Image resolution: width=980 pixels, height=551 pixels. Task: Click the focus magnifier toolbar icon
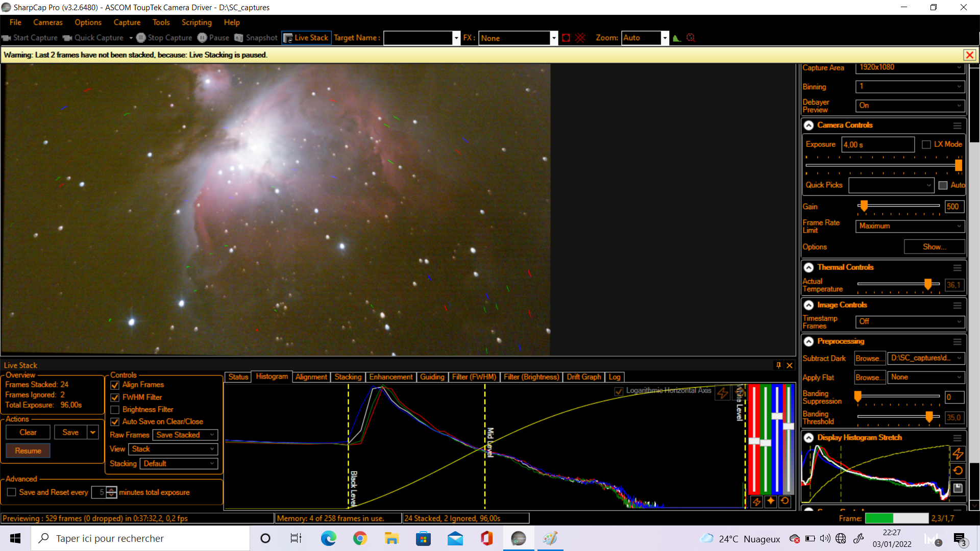[691, 38]
